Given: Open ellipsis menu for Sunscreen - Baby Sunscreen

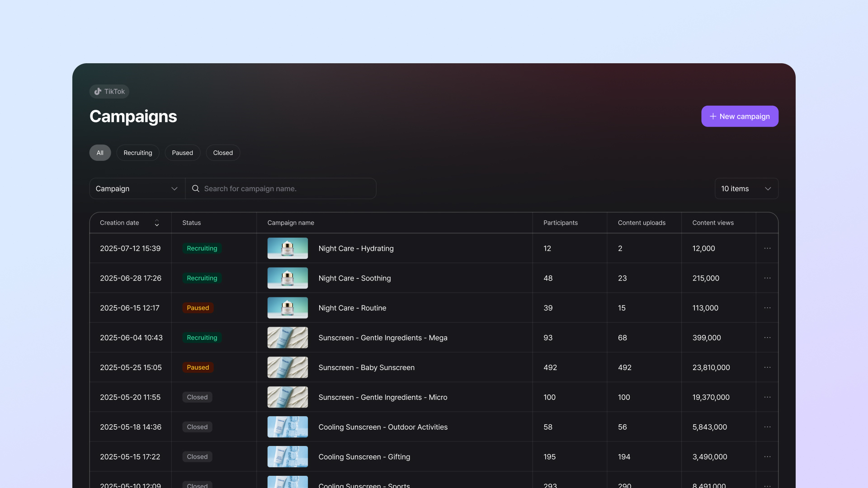Looking at the screenshot, I should click(x=767, y=367).
